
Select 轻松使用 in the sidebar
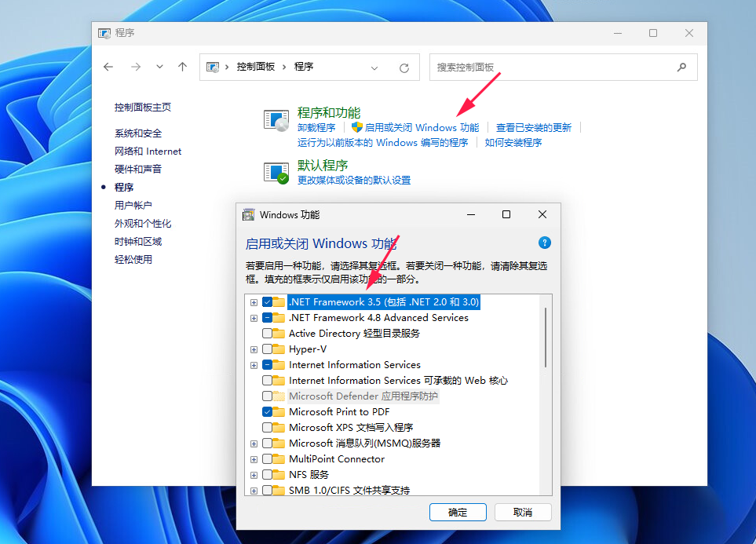[133, 260]
